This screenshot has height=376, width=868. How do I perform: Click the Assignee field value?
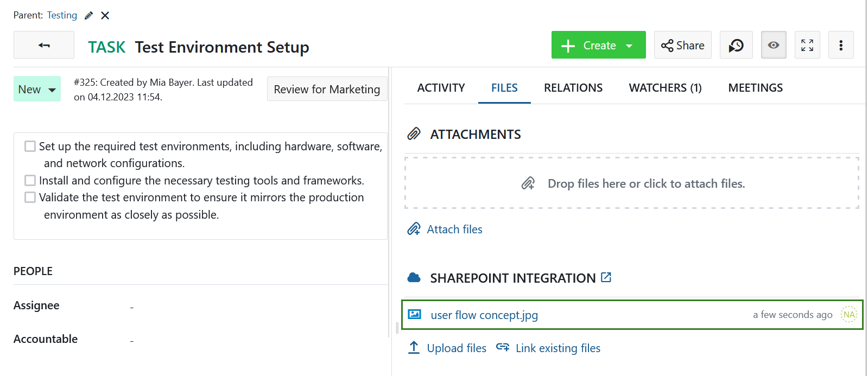[132, 307]
